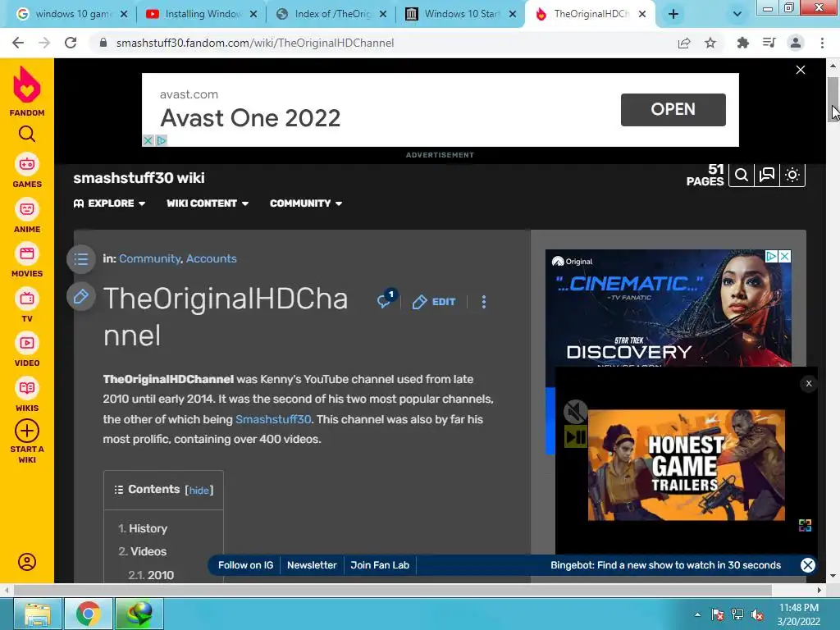Open the Wikis section
840x630 pixels.
tap(27, 395)
